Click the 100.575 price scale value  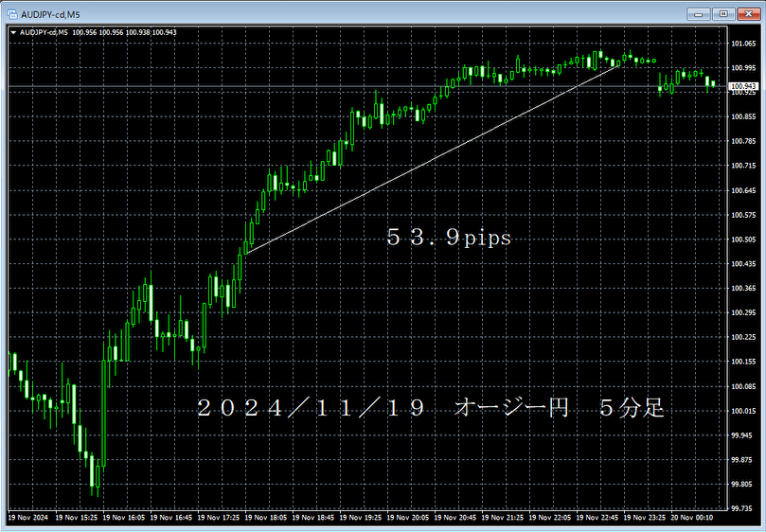(743, 215)
